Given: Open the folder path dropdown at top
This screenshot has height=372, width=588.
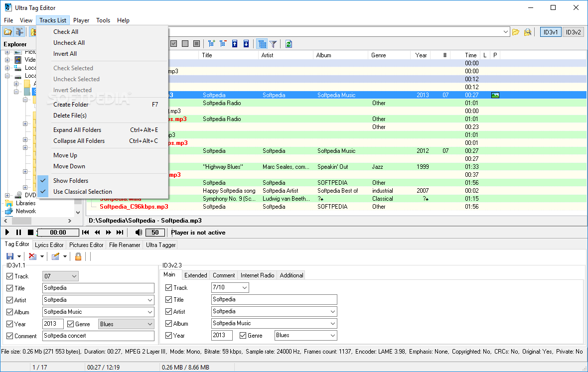Looking at the screenshot, I should [x=505, y=32].
